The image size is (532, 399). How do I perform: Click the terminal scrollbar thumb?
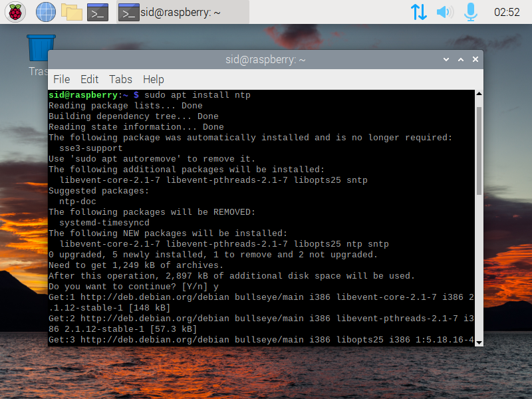tap(479, 151)
